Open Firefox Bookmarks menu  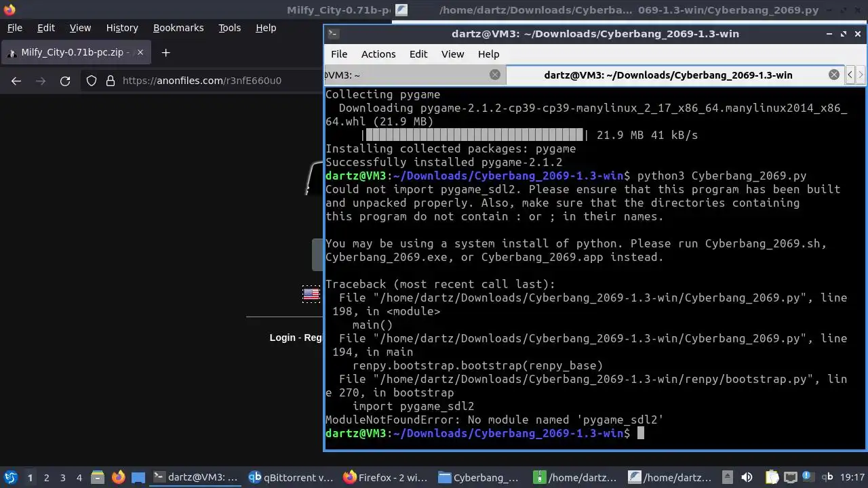(178, 28)
